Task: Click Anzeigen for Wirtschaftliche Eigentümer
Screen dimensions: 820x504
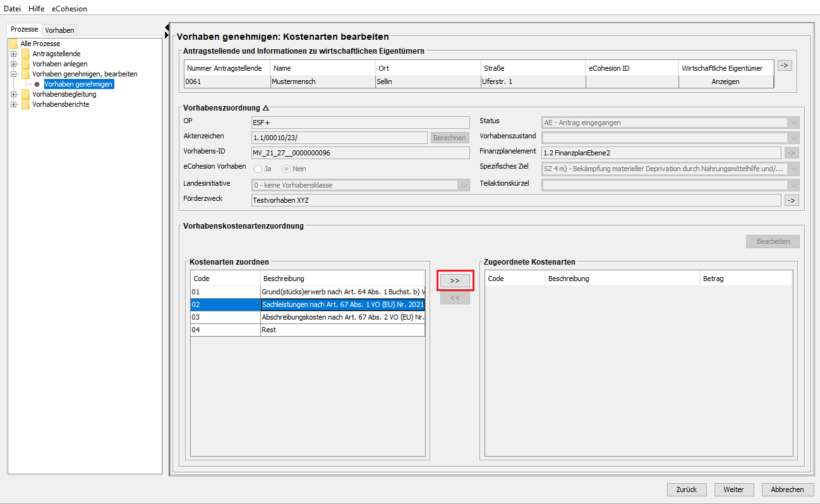Action: [x=725, y=81]
